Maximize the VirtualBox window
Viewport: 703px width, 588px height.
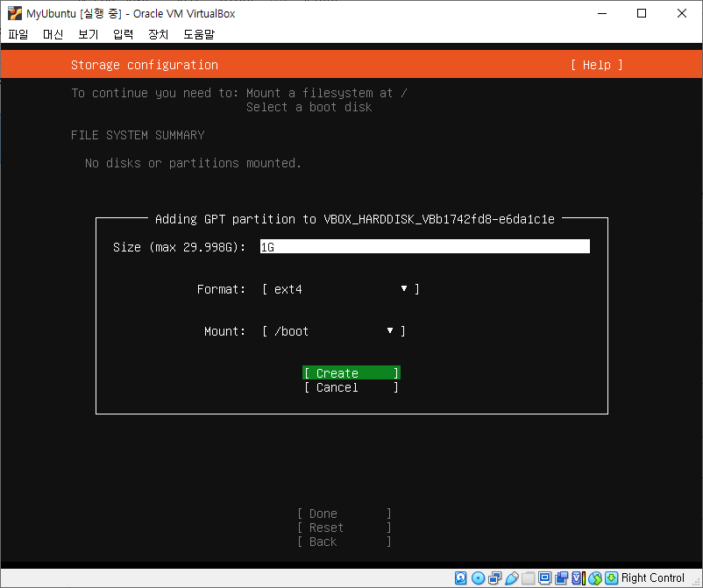642,13
